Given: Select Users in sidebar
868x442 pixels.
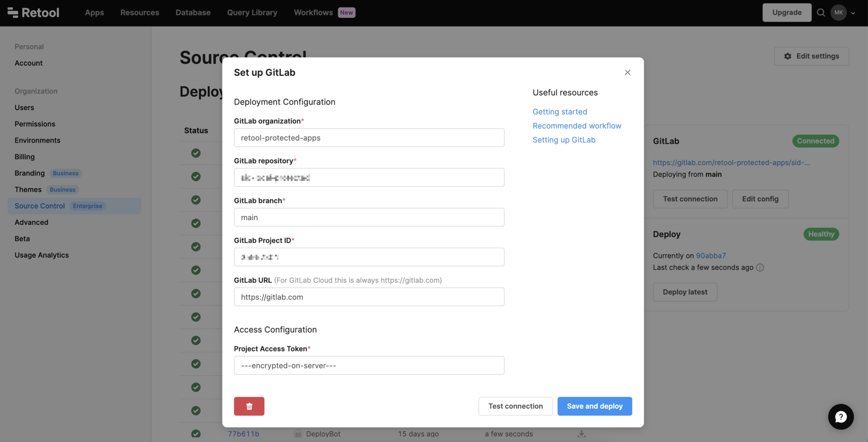Looking at the screenshot, I should coord(24,107).
